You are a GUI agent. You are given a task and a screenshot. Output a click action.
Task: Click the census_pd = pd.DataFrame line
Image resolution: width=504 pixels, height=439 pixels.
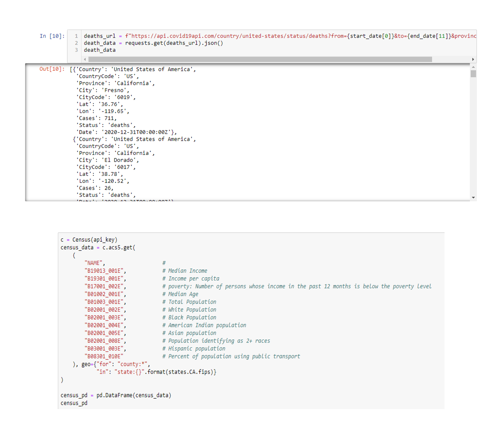[x=115, y=395]
